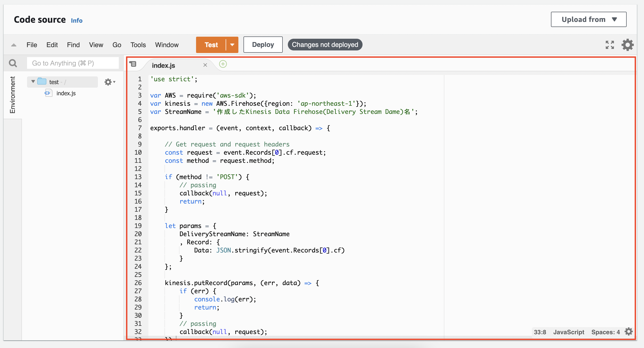644x348 pixels.
Task: Click the orange Test button
Action: pos(211,45)
